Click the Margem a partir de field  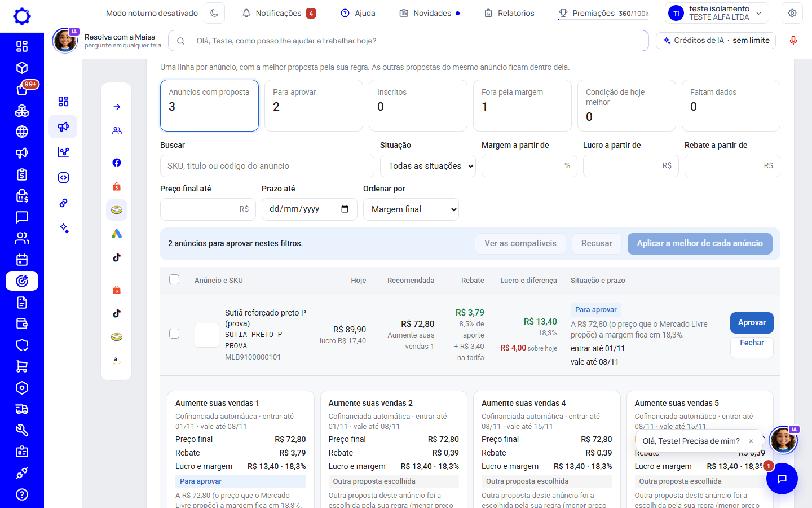click(529, 166)
